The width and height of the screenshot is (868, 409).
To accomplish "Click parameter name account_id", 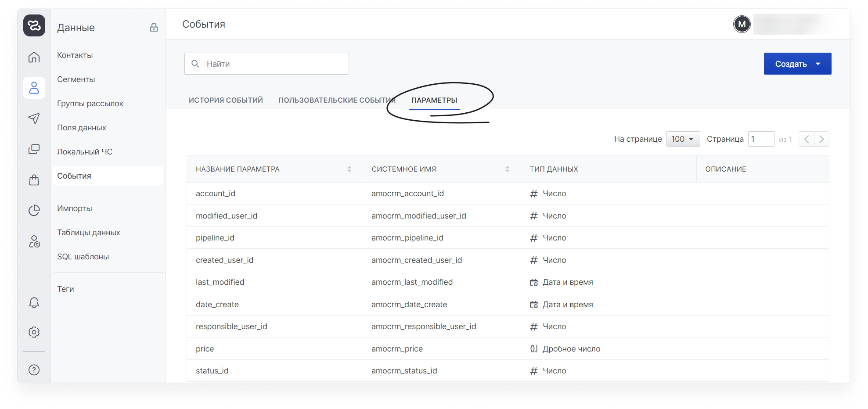I will [x=216, y=194].
